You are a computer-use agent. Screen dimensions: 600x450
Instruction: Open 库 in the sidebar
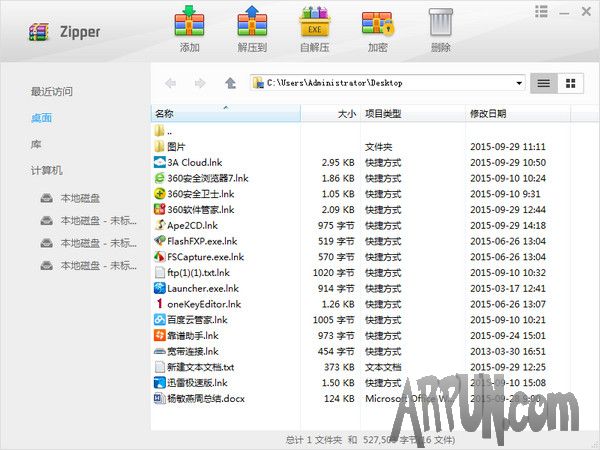36,144
